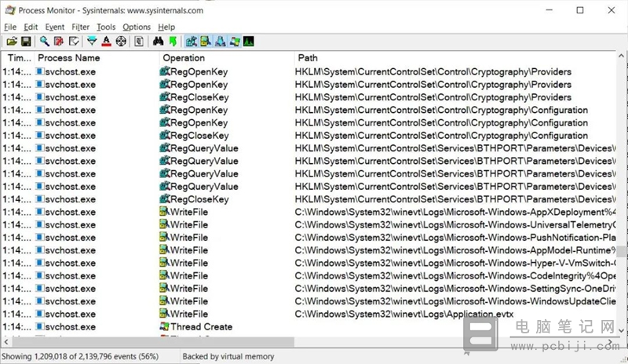Viewport: 628px width, 364px height.
Task: Click the Path column header
Action: point(455,58)
